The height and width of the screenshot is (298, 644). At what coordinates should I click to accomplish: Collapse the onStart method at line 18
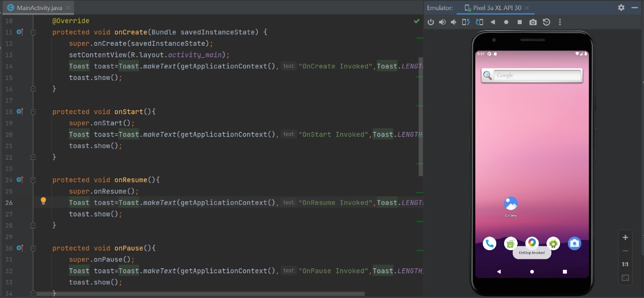[33, 112]
